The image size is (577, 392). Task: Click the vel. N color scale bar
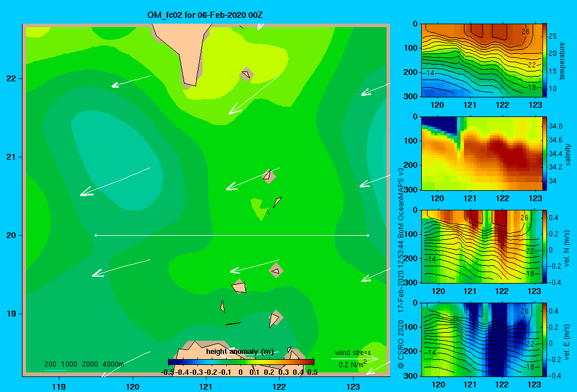tap(545, 246)
